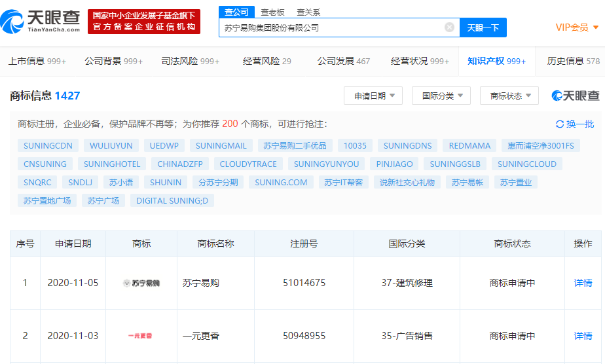The image size is (605, 364).
Task: Select the SNQRC trademark tag
Action: (x=37, y=183)
